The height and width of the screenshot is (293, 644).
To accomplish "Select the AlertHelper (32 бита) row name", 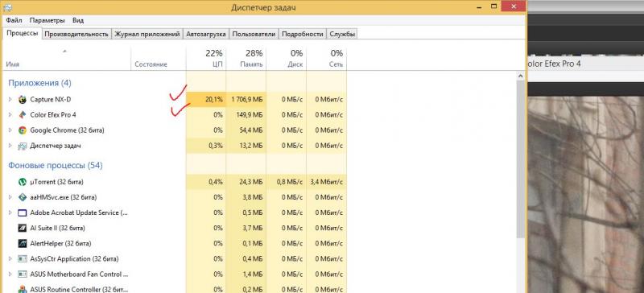I will [x=61, y=244].
